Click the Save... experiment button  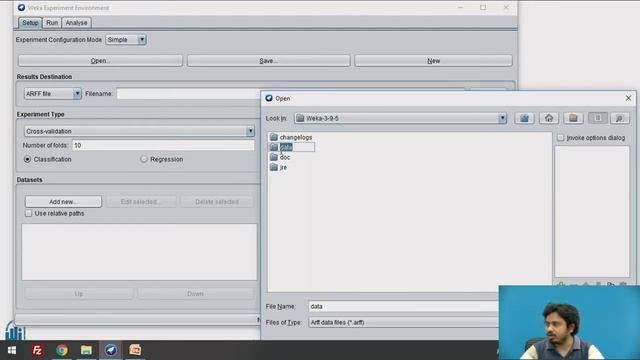(x=269, y=61)
